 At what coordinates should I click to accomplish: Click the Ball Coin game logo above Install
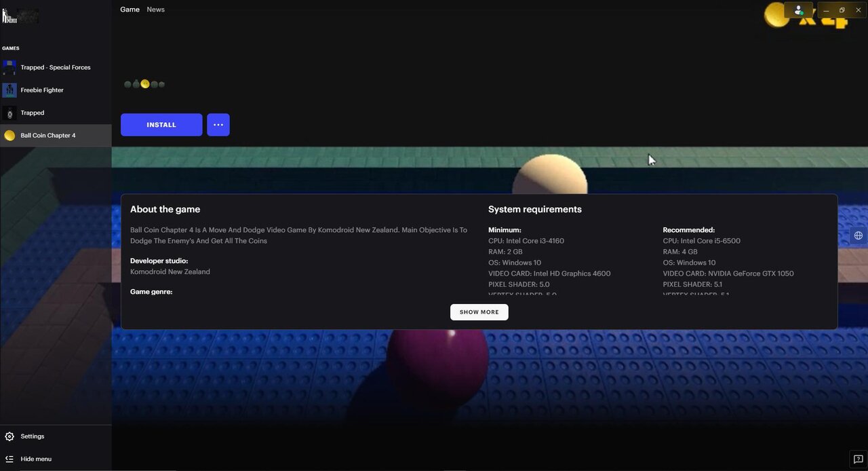click(x=144, y=84)
